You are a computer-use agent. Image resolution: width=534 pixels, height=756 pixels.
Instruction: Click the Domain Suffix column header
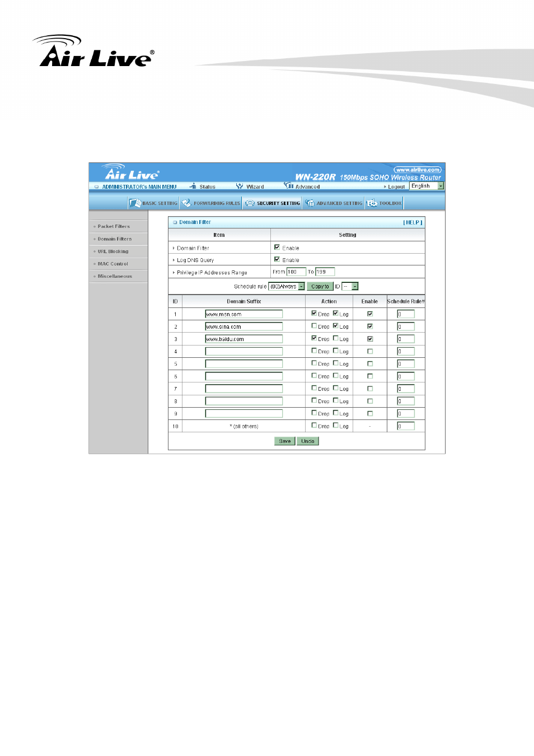(x=244, y=301)
